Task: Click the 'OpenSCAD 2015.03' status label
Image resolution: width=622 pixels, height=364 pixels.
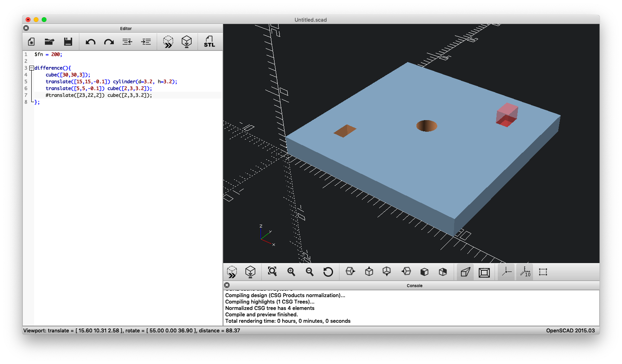Action: [570, 331]
